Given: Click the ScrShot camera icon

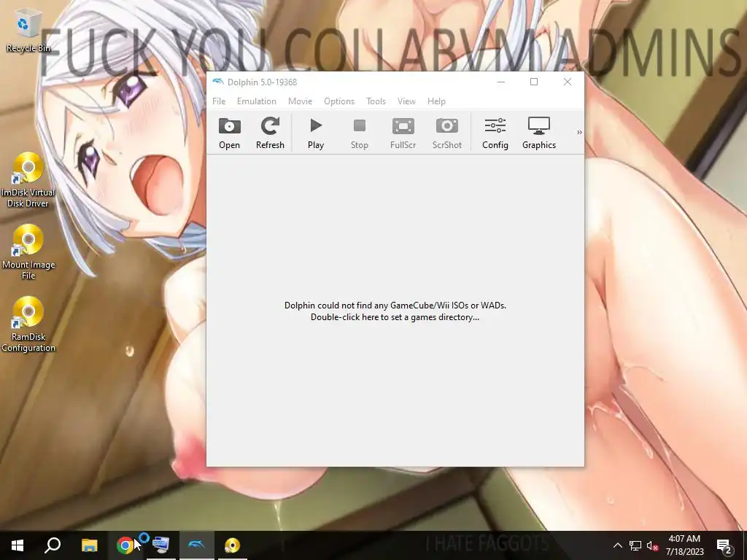Looking at the screenshot, I should pos(447,133).
